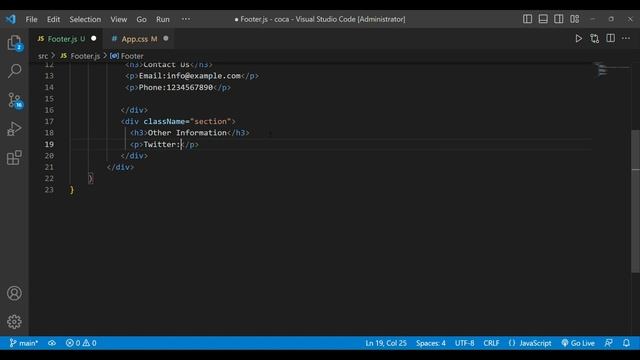Select Footer.js in the breadcrumb
The height and width of the screenshot is (360, 640).
click(80, 56)
